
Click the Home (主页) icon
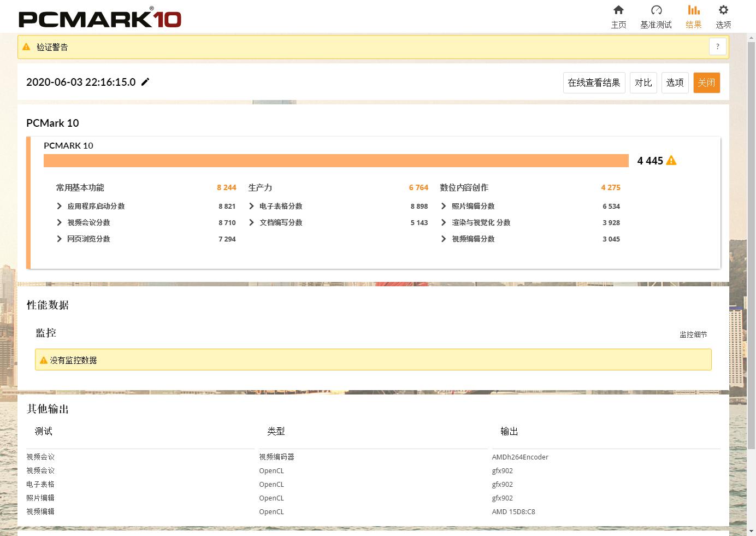tap(618, 10)
